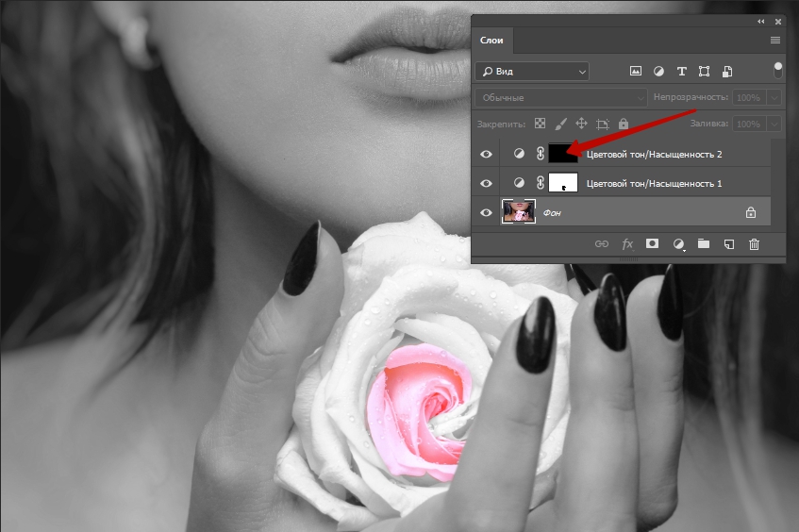Open the Вид filter type dropdown

pyautogui.click(x=532, y=72)
